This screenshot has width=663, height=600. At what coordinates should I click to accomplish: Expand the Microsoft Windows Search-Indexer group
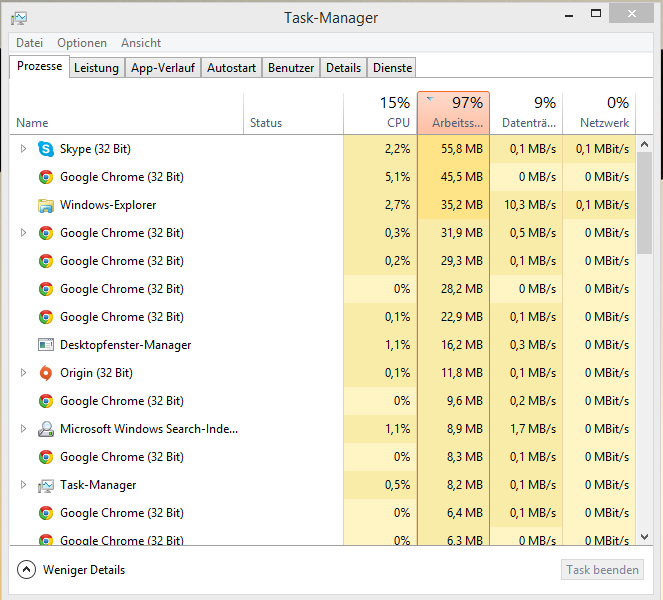24,429
